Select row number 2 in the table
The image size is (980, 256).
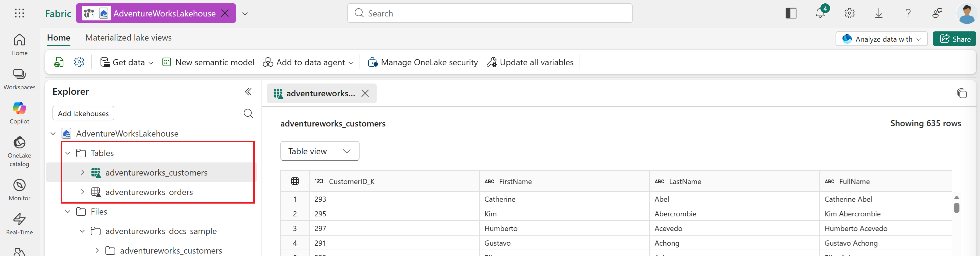(x=295, y=214)
